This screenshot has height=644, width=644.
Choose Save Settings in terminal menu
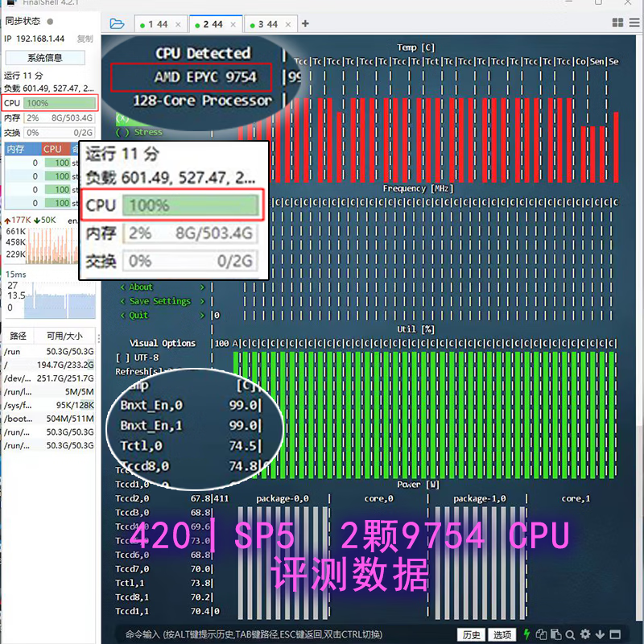point(163,301)
